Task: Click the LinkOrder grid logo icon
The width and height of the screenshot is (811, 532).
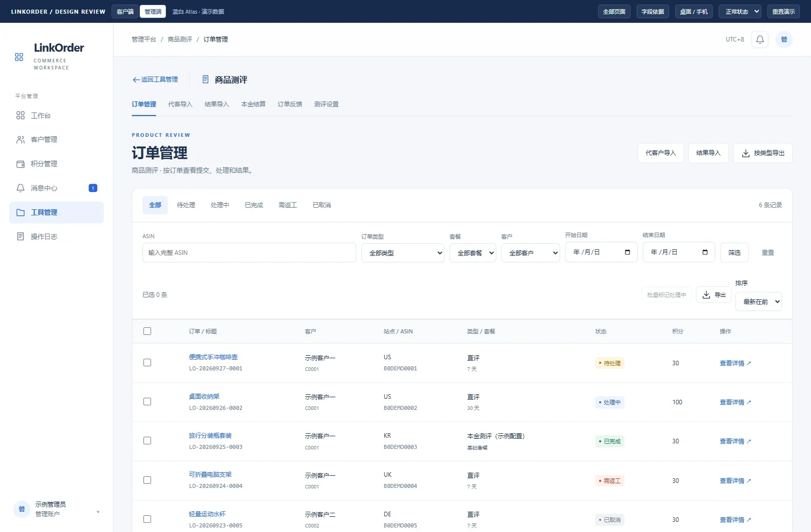Action: (x=19, y=57)
